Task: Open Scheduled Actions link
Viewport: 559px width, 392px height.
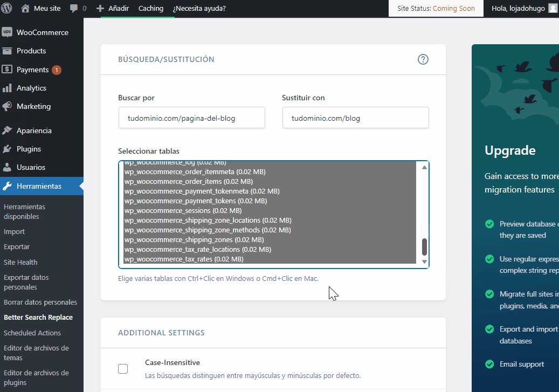Action: 32,333
